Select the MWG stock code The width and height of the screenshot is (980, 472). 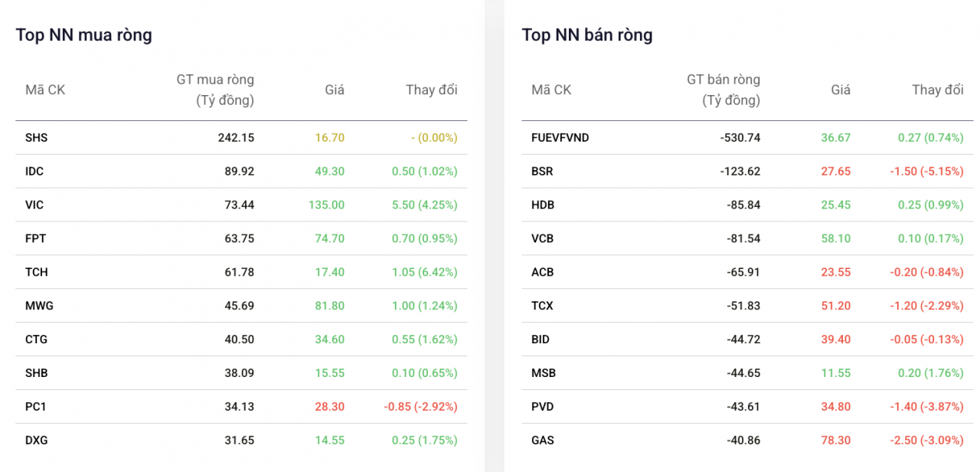point(39,306)
